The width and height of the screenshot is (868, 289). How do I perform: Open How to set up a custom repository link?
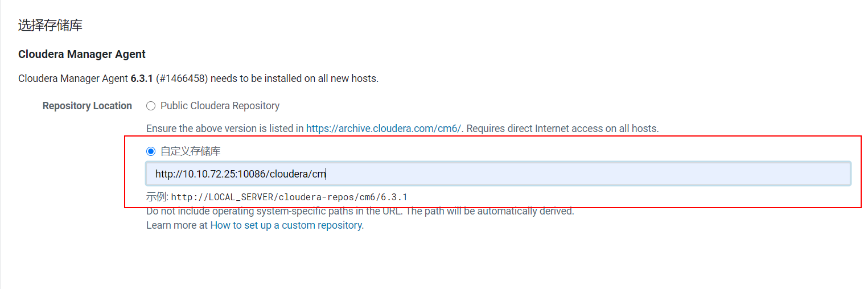coord(286,225)
